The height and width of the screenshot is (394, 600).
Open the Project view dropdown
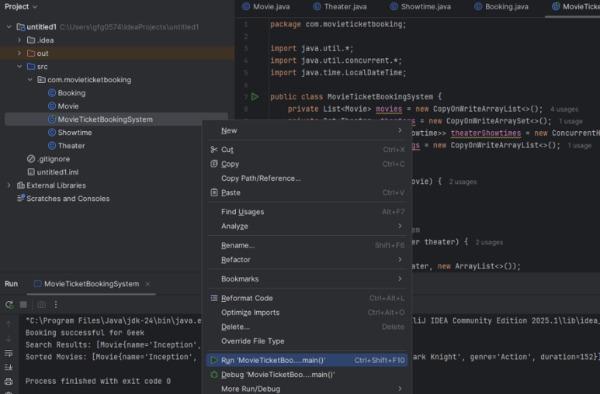tap(21, 7)
